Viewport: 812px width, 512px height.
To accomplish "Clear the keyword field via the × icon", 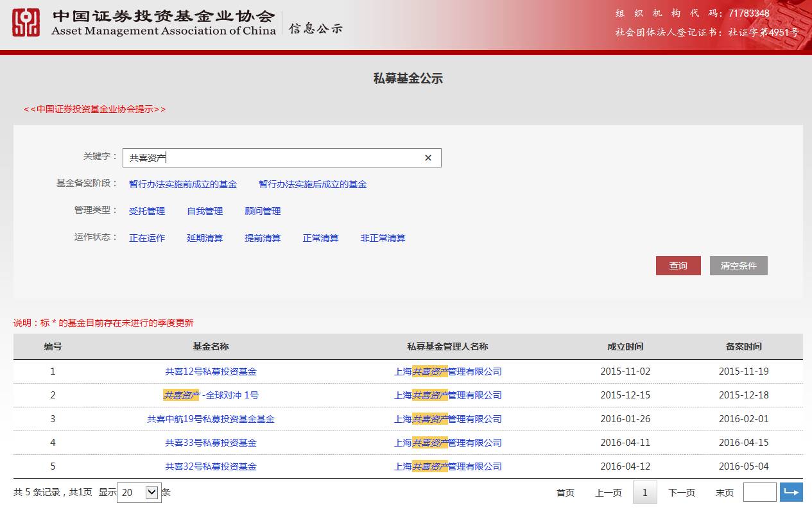I will 428,157.
